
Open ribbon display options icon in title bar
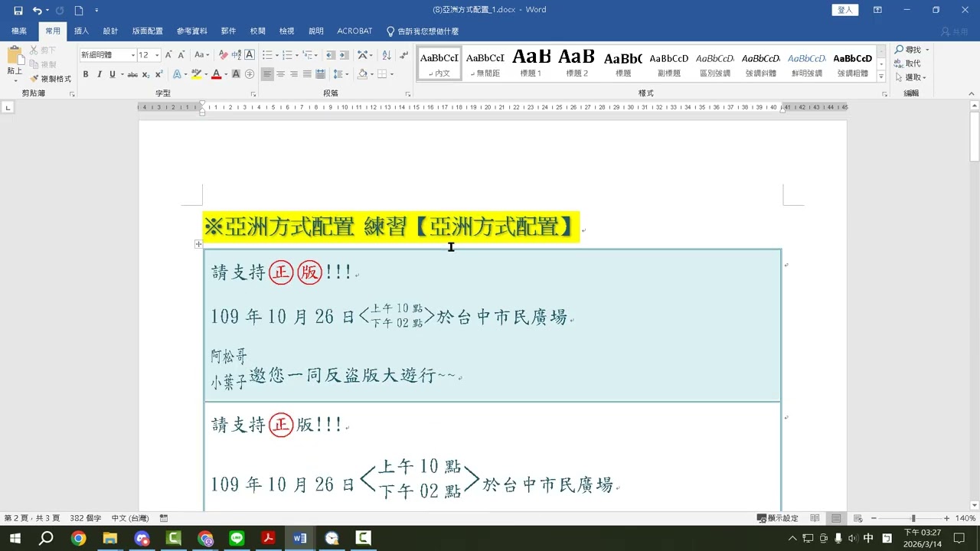[877, 10]
